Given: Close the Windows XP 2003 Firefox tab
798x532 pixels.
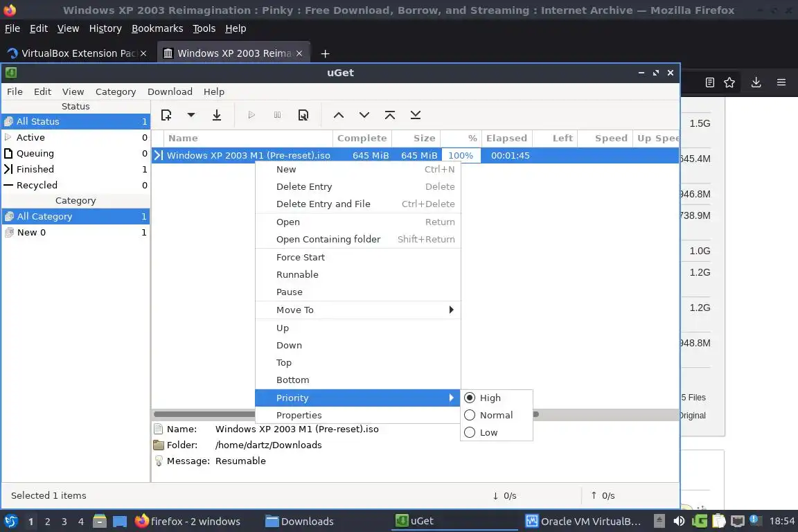Looking at the screenshot, I should coord(299,53).
